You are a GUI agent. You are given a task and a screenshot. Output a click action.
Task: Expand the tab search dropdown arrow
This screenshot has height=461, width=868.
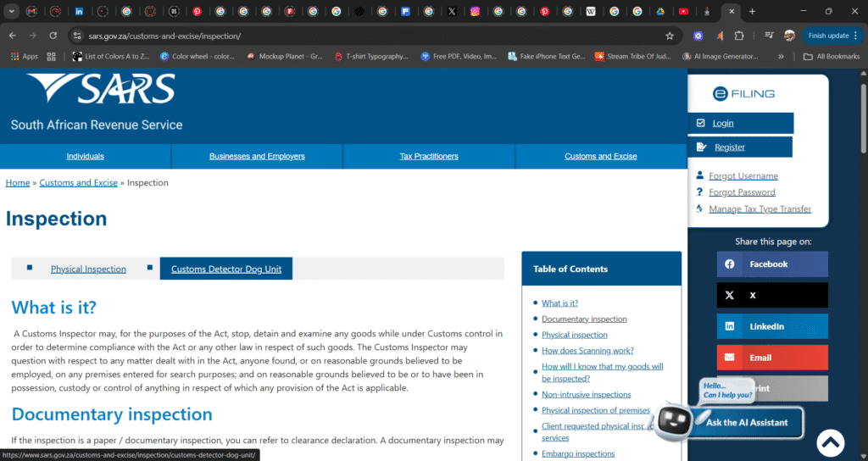[12, 12]
